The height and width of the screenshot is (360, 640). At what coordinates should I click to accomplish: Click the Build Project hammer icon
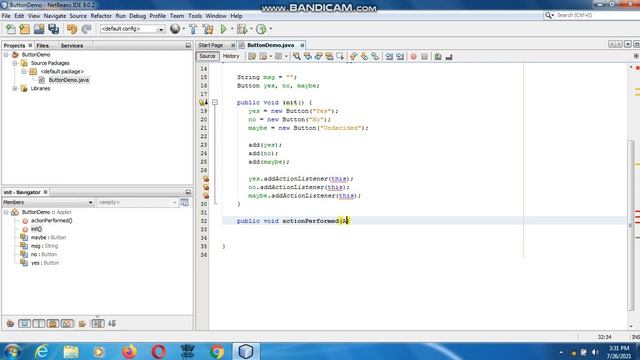pyautogui.click(x=193, y=29)
